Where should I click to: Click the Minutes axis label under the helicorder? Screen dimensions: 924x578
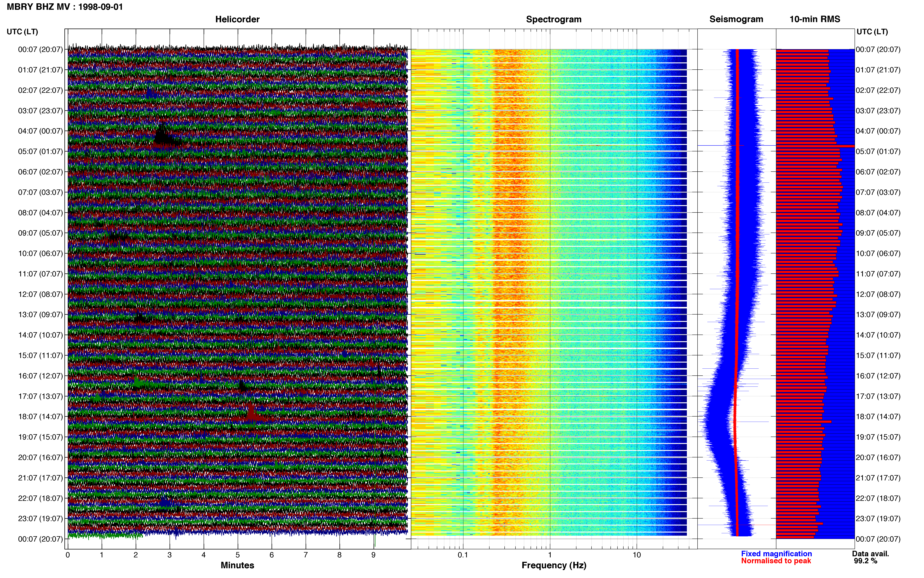point(237,565)
